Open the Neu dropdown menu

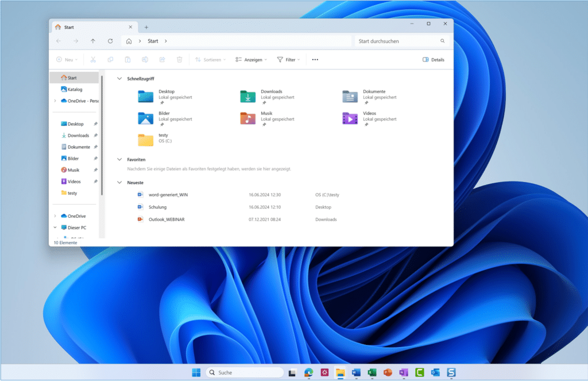coord(67,60)
